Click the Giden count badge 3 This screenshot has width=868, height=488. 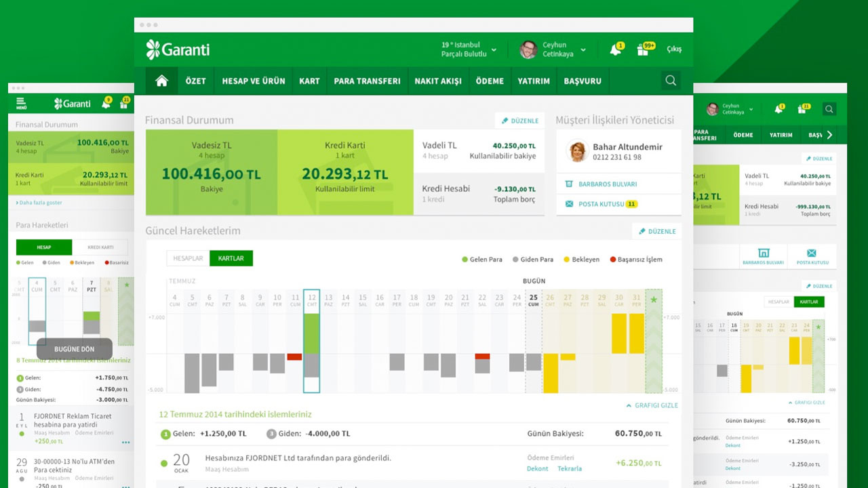tap(271, 434)
